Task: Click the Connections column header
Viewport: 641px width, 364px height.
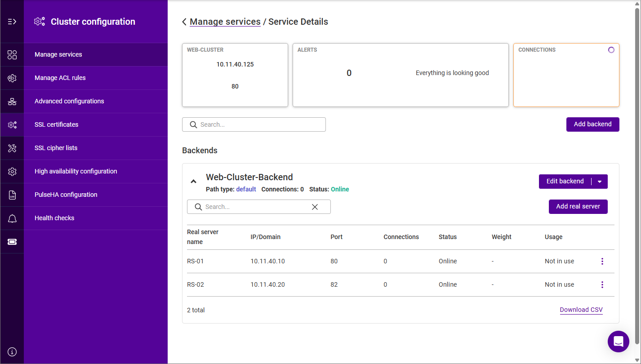Action: click(401, 237)
